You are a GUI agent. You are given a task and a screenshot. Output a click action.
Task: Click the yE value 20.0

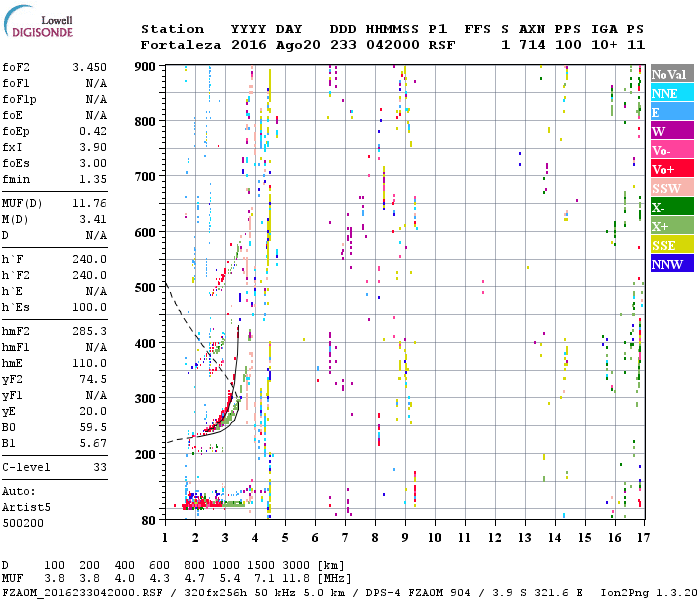93,412
